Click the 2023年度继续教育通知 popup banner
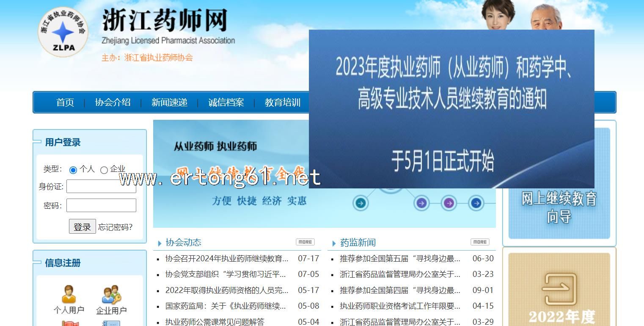The image size is (644, 326). point(451,109)
